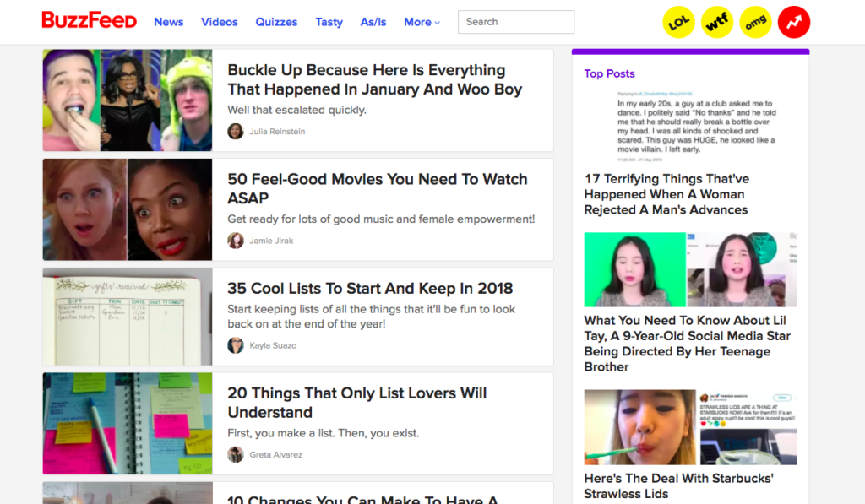Visit Jamie Jirak's author page
Viewport: 865px width, 504px height.
pos(271,241)
